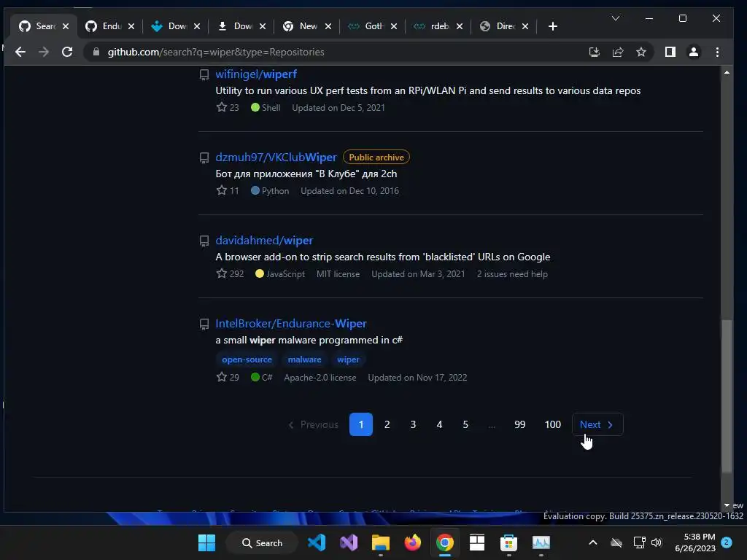Viewport: 747px width, 560px height.
Task: Go to results page 3
Action: (413, 424)
